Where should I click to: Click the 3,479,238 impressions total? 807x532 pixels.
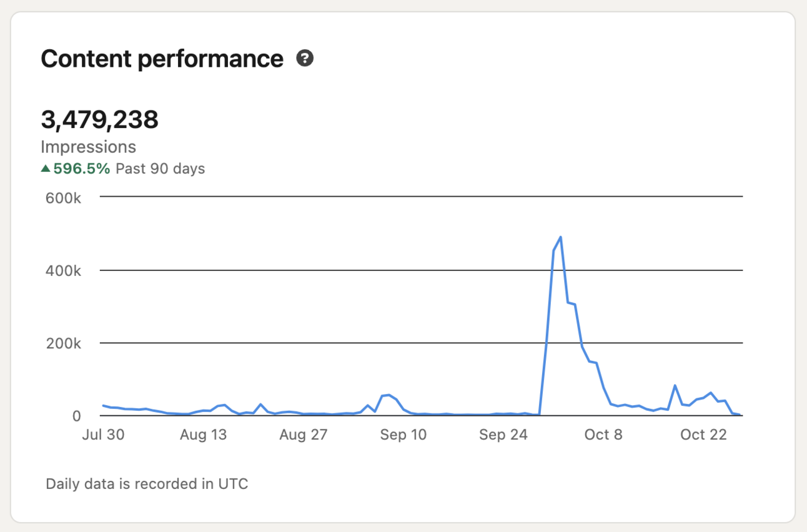point(100,119)
